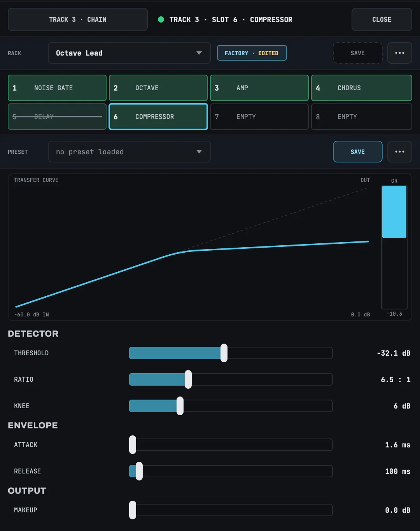Click the ENVELOPE section heading
Image resolution: width=420 pixels, height=531 pixels.
(x=33, y=425)
